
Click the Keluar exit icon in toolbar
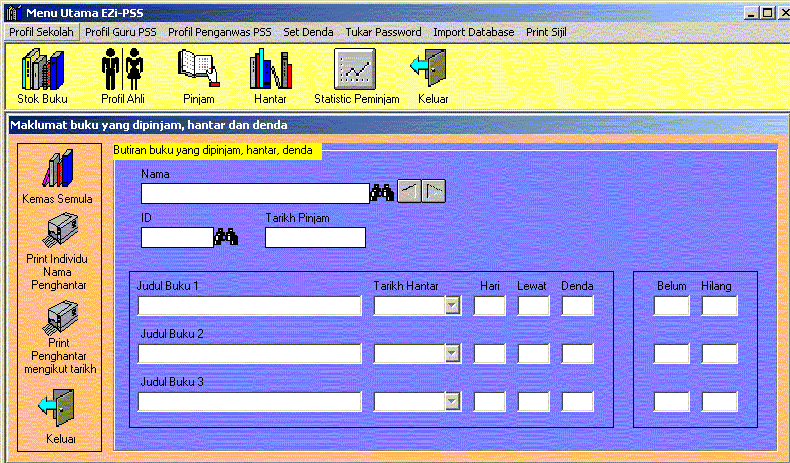pyautogui.click(x=432, y=70)
